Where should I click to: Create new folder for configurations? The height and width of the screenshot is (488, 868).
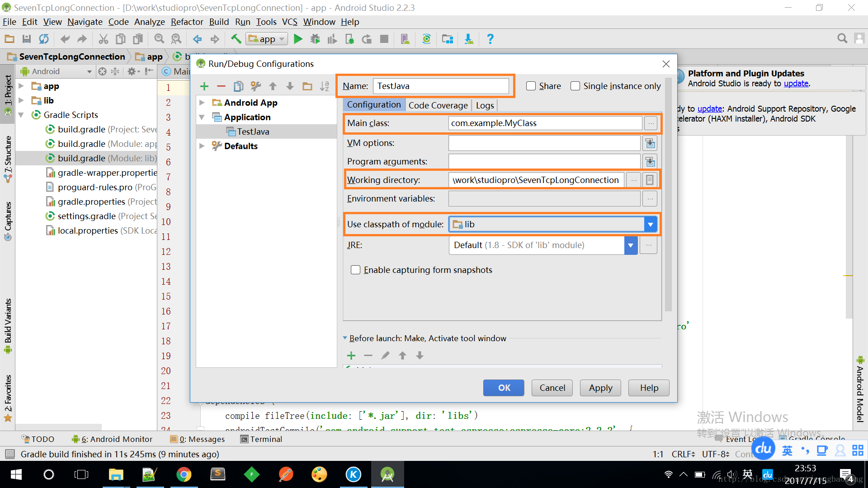(x=307, y=86)
